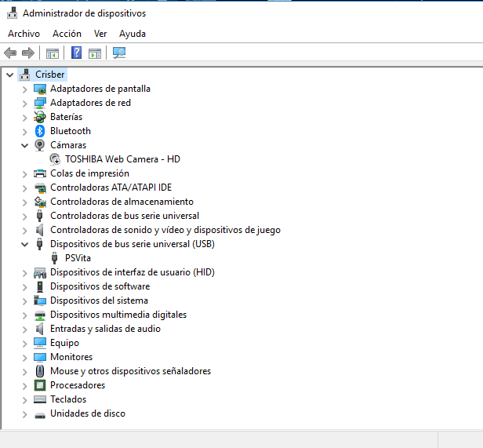Click the Monitores icon
The image size is (483, 448).
tap(40, 357)
